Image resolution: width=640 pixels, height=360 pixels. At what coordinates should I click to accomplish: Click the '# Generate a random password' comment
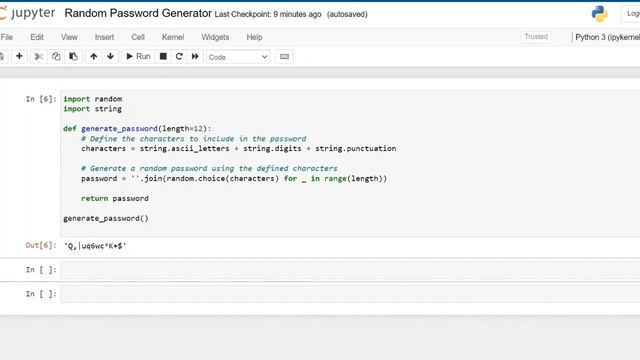[x=209, y=169]
